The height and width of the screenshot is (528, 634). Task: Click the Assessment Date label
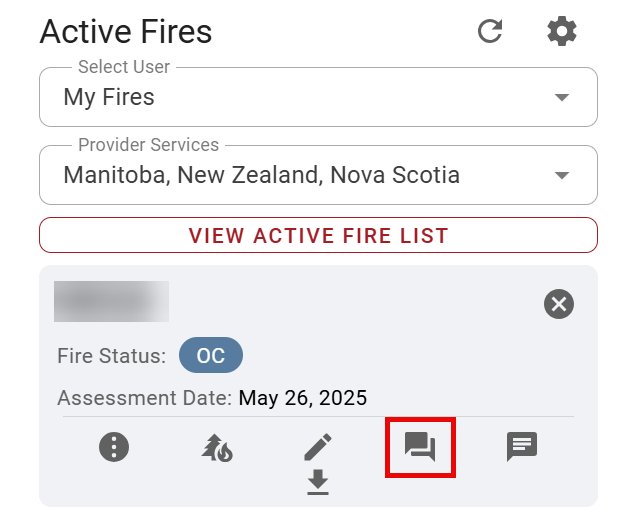tap(145, 398)
